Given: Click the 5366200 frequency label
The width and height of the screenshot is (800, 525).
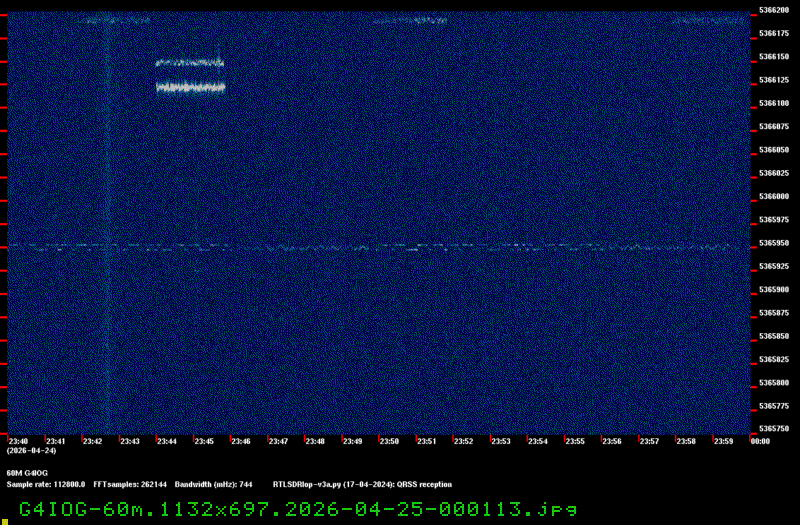Looking at the screenshot, I should click(773, 10).
